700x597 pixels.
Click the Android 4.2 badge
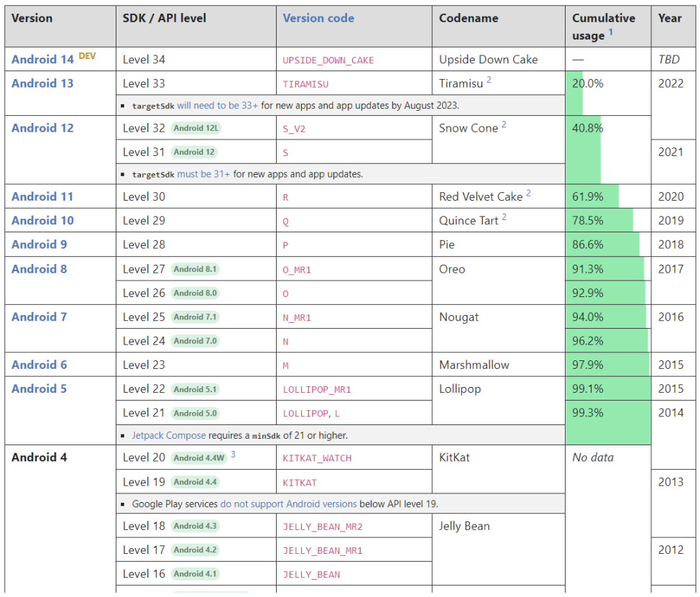tap(195, 550)
